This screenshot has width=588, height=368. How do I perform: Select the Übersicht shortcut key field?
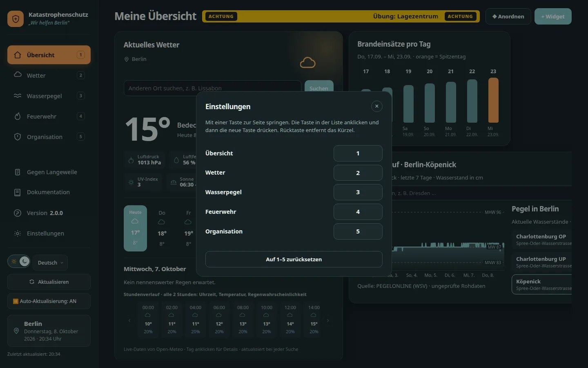358,153
